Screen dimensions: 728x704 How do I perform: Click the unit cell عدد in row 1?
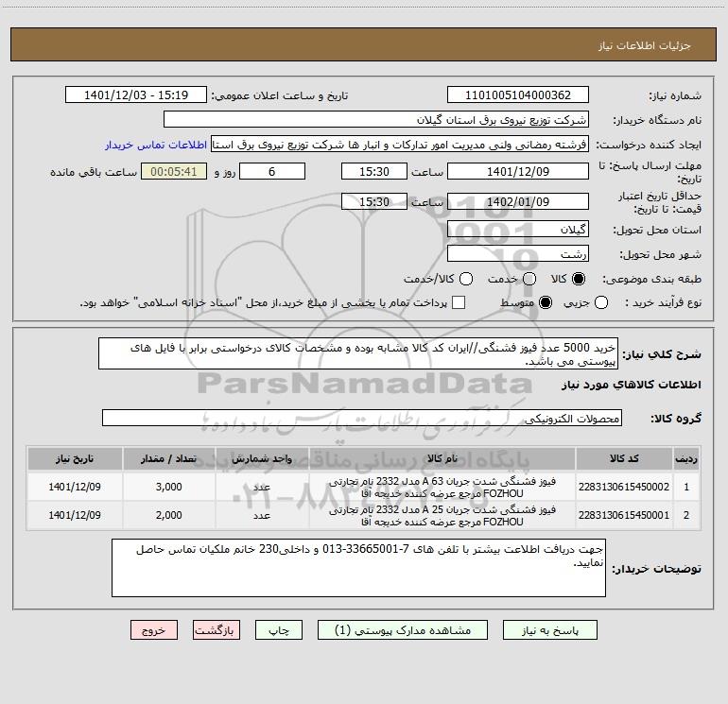click(262, 488)
